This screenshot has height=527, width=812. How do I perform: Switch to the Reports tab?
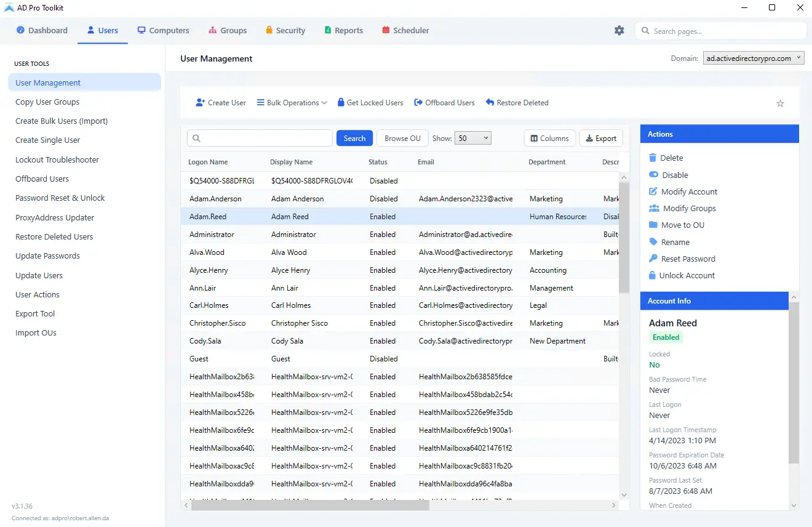click(343, 30)
